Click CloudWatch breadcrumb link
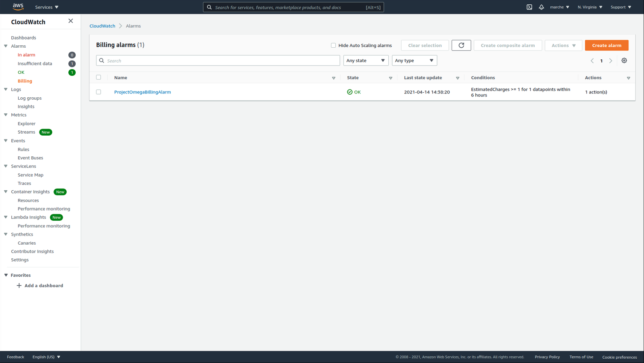The height and width of the screenshot is (363, 644). (x=102, y=26)
